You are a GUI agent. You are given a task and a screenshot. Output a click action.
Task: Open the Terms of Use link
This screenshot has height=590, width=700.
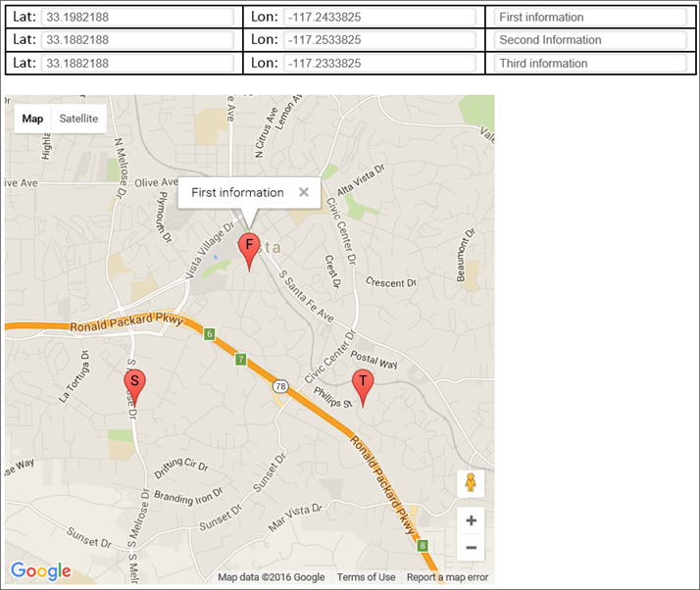coord(366,577)
